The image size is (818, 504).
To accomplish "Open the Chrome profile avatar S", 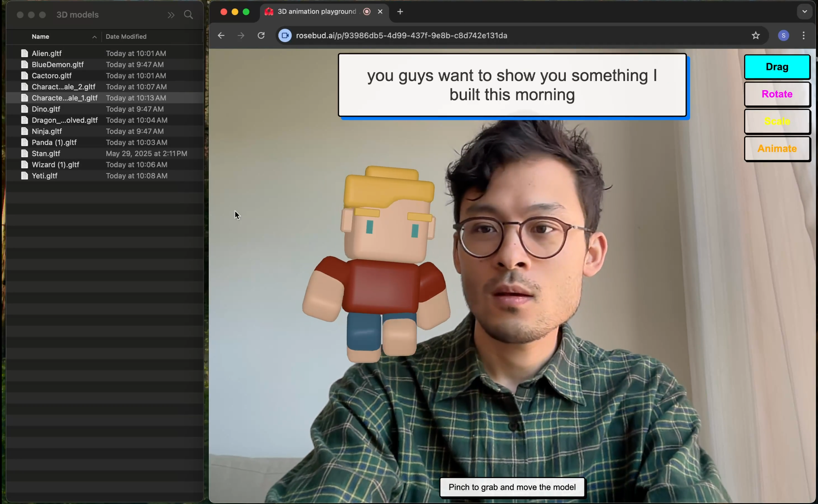I will click(783, 36).
